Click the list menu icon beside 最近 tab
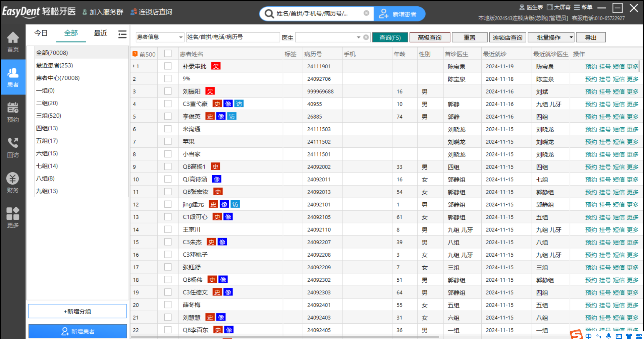 122,34
